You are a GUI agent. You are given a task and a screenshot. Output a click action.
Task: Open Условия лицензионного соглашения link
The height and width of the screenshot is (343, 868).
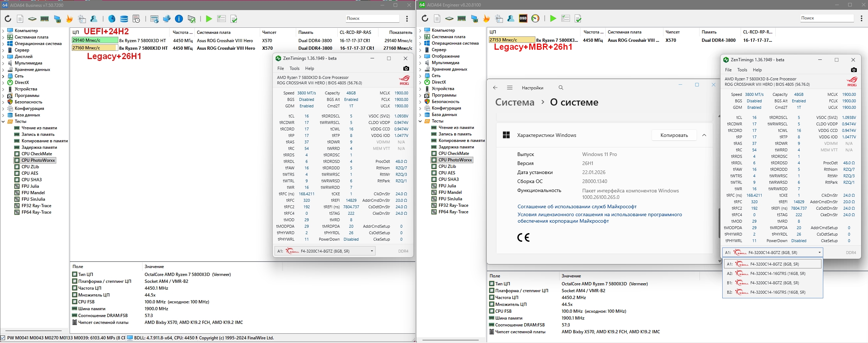point(600,218)
